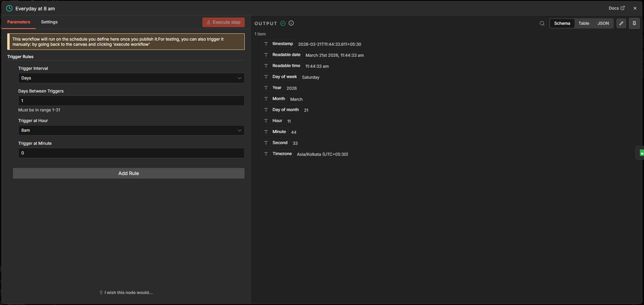The height and width of the screenshot is (305, 644).
Task: Click the green output success checkmark icon
Action: pos(283,23)
